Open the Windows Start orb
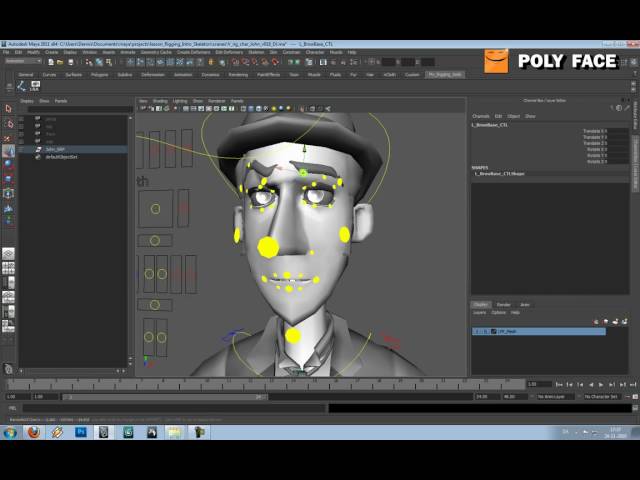The image size is (640, 480). pos(10,432)
